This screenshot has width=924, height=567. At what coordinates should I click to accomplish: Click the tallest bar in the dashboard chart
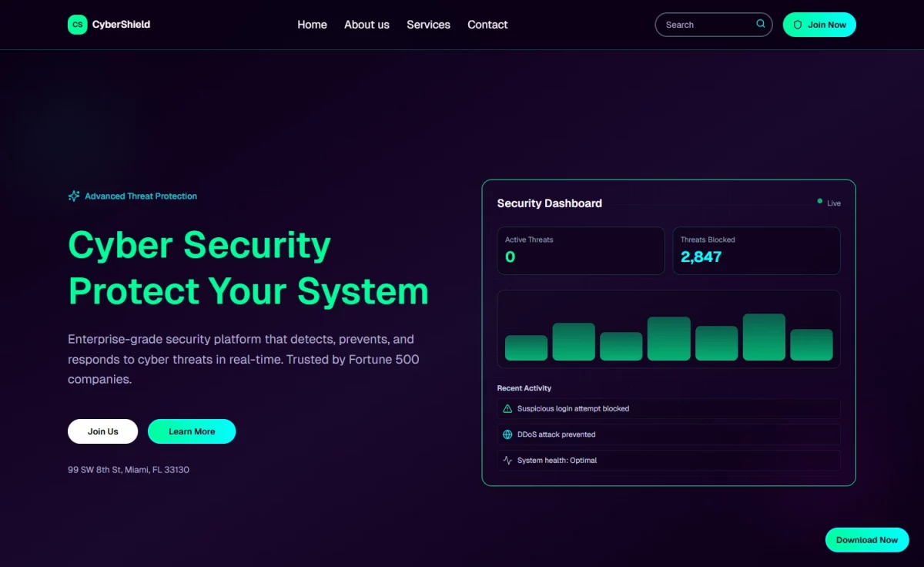point(764,337)
